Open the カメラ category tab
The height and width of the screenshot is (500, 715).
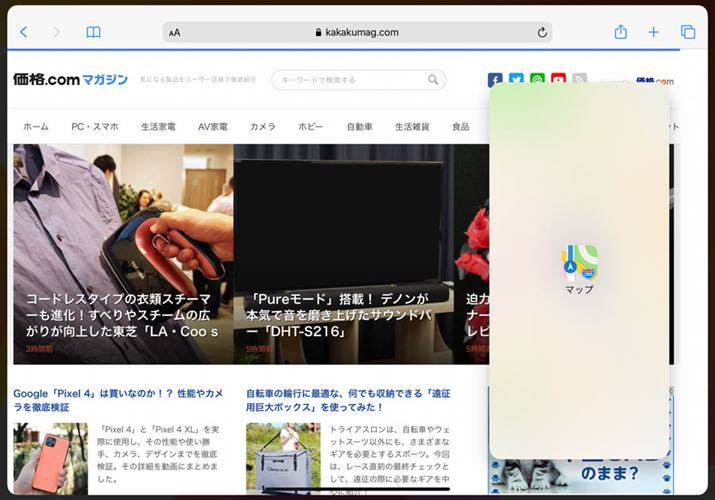[263, 127]
